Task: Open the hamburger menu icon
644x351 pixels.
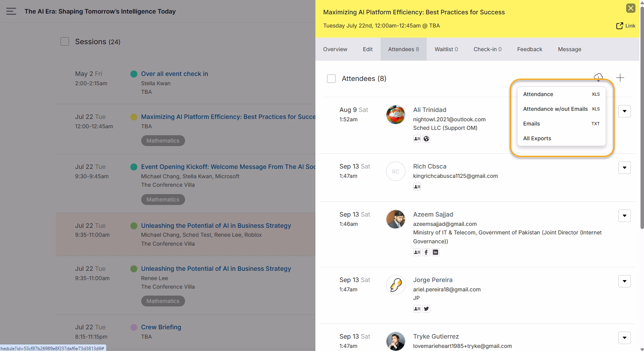Action: 11,11
